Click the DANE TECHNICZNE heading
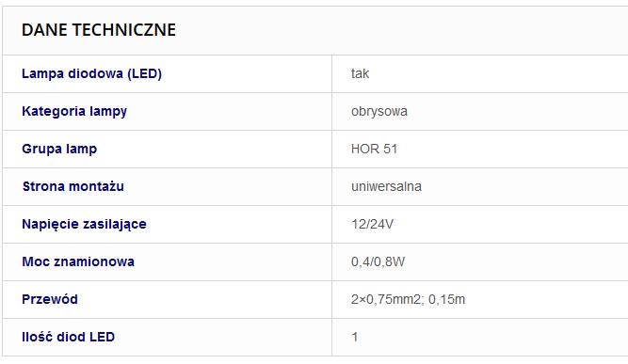 point(99,30)
